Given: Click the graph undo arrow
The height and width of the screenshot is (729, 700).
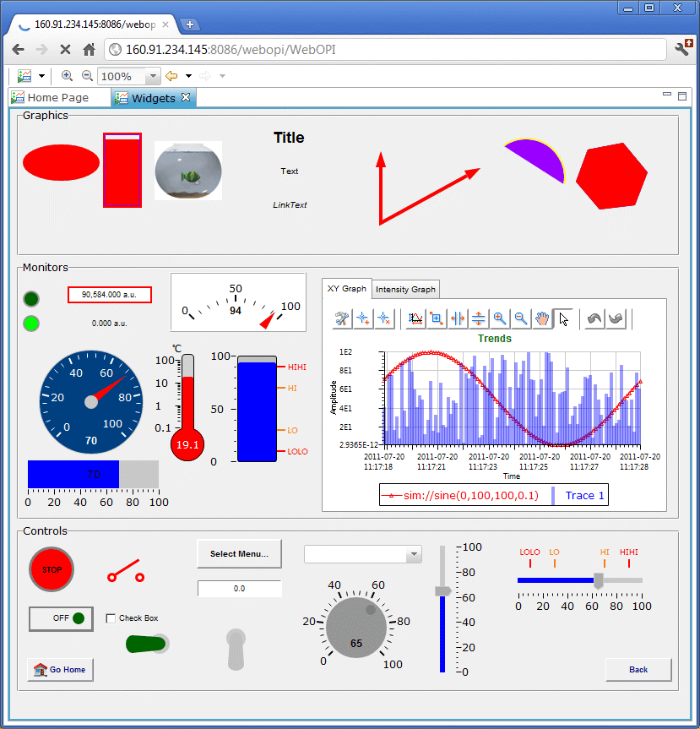Looking at the screenshot, I should pyautogui.click(x=594, y=318).
